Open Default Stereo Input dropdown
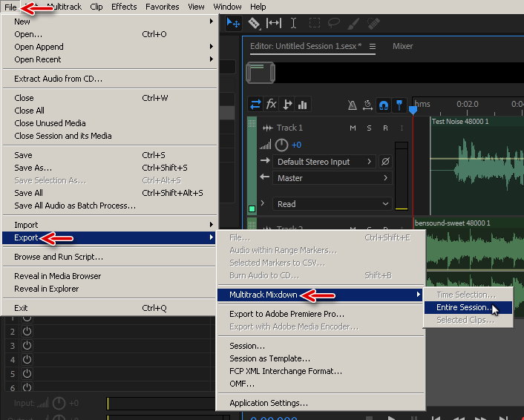 click(324, 162)
